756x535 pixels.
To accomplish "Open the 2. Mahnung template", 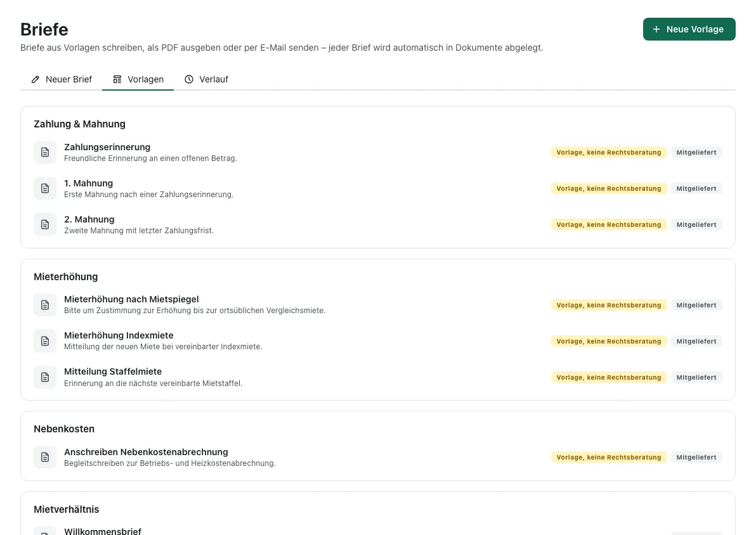I will click(89, 219).
